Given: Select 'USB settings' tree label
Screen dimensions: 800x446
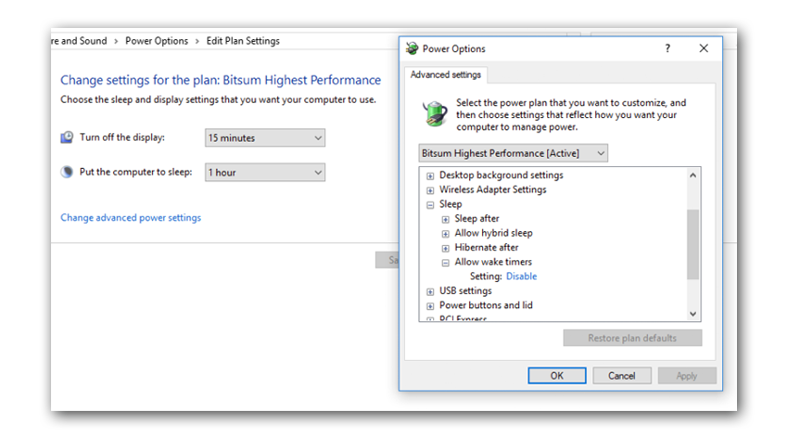Looking at the screenshot, I should pyautogui.click(x=465, y=291).
